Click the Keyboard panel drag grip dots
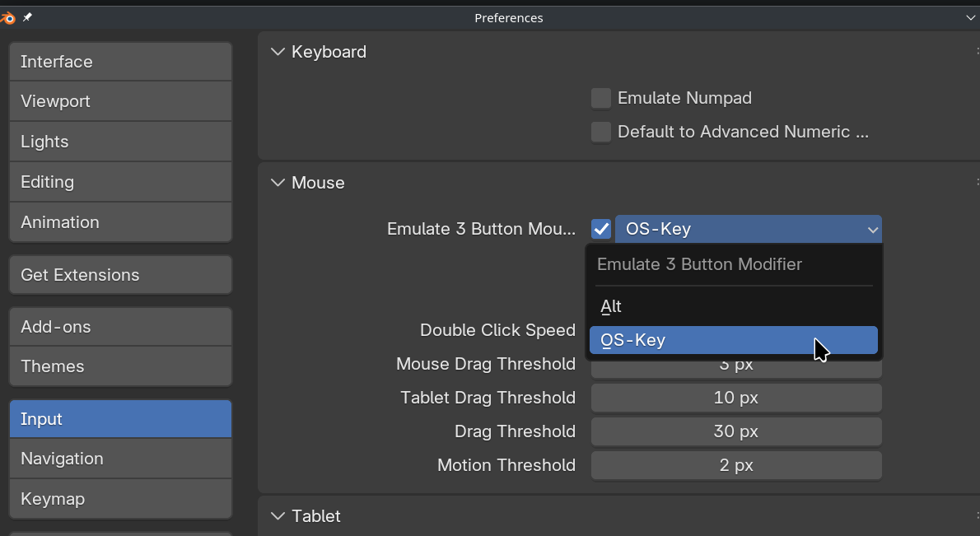The image size is (980, 536). click(977, 52)
